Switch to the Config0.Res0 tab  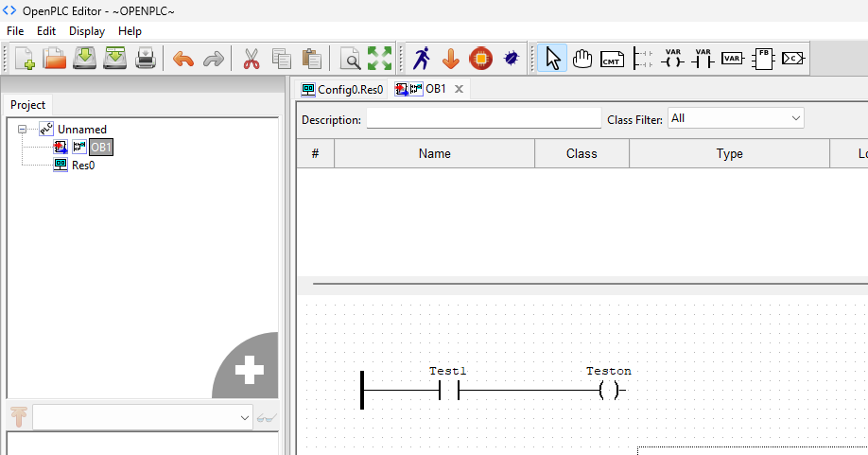342,89
